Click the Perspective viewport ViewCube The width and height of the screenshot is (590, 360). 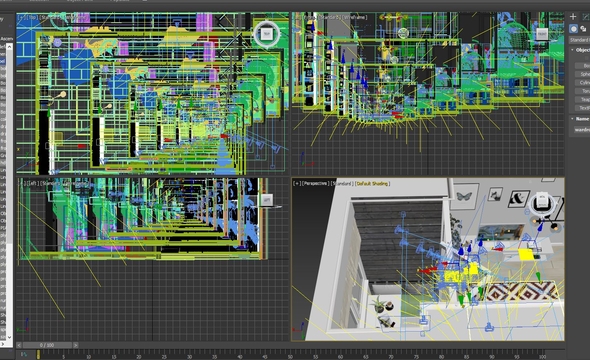click(541, 204)
